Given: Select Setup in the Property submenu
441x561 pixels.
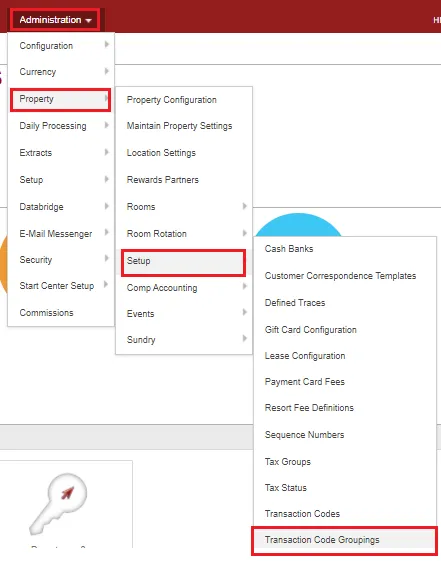Looking at the screenshot, I should pyautogui.click(x=183, y=263).
